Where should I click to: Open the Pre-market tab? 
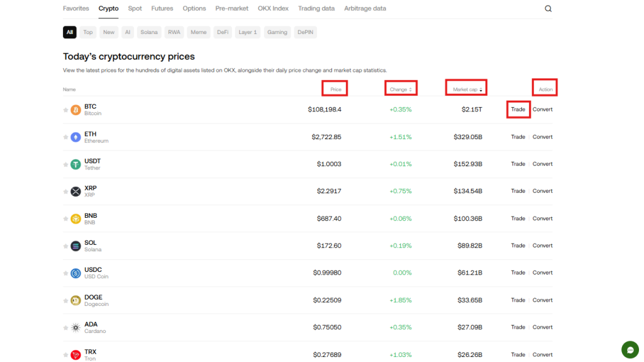[x=231, y=8]
